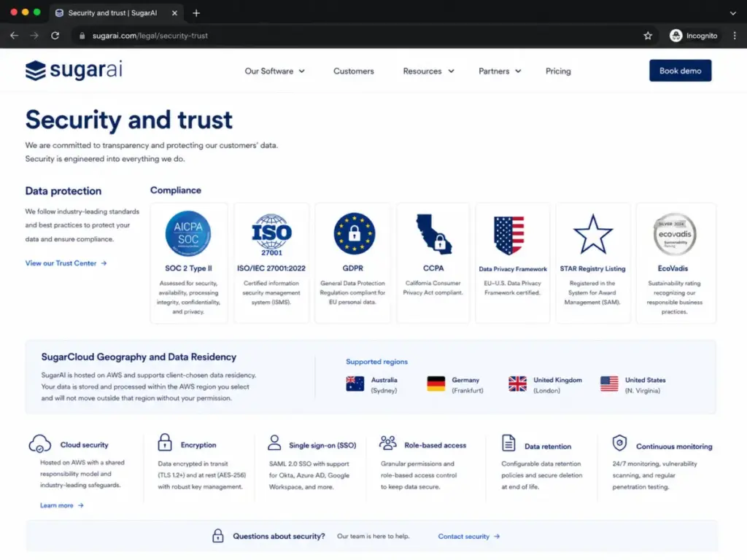Click the GDPR card title
The image size is (747, 560).
click(x=353, y=268)
